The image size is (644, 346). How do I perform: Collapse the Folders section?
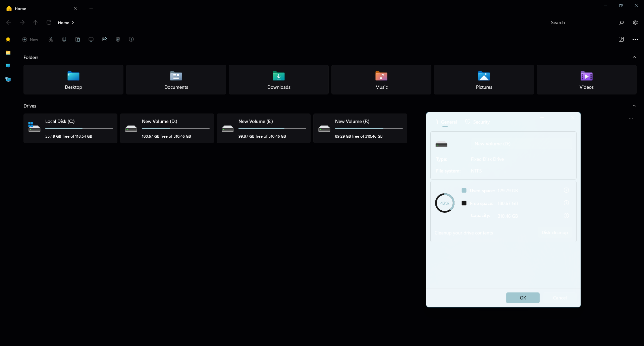click(634, 57)
